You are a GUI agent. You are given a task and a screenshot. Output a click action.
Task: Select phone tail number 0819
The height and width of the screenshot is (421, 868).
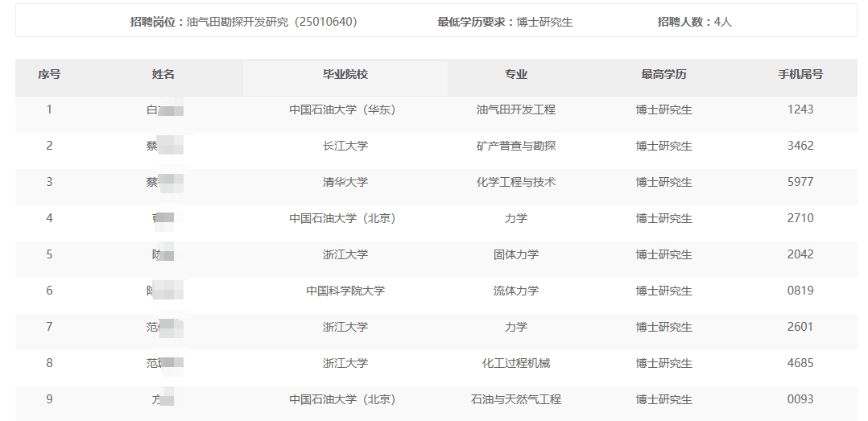tap(800, 291)
